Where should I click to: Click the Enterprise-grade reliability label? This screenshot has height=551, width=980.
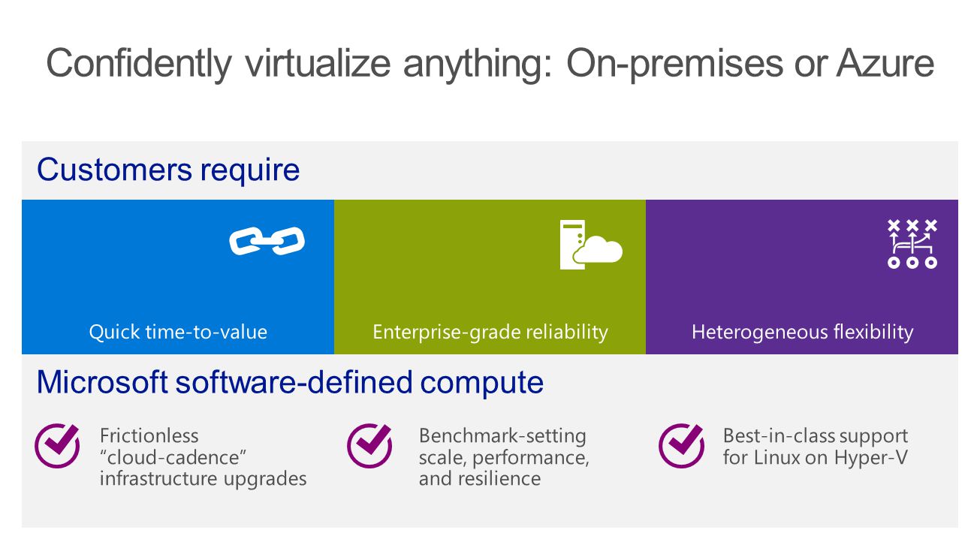coord(490,332)
